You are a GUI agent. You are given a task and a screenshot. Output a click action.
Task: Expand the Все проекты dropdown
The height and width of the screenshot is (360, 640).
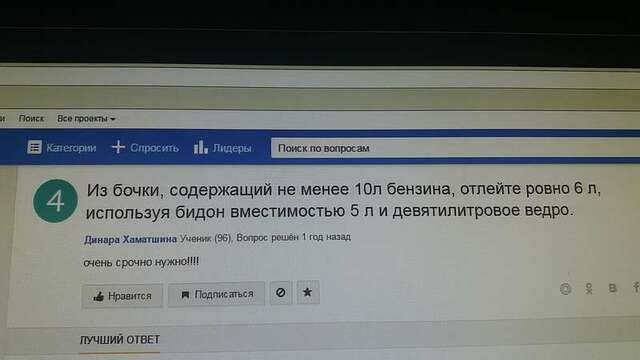tap(86, 118)
